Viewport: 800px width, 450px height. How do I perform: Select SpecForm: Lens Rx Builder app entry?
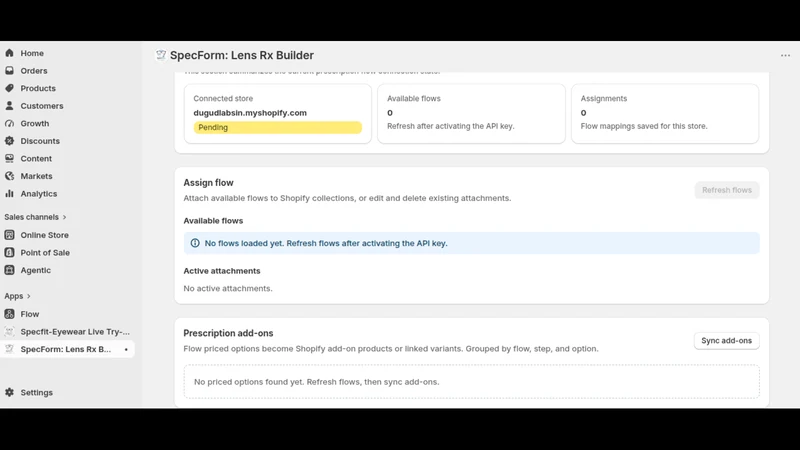coord(66,349)
